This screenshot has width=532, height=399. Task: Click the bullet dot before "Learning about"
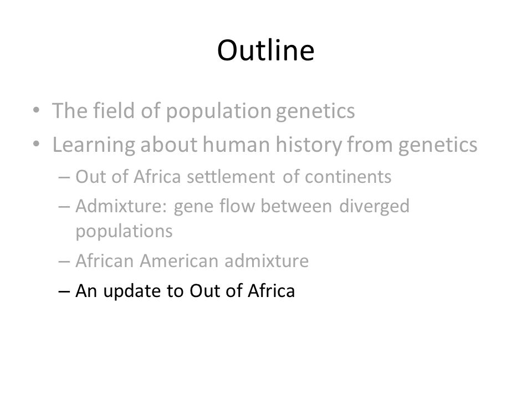[x=37, y=144]
